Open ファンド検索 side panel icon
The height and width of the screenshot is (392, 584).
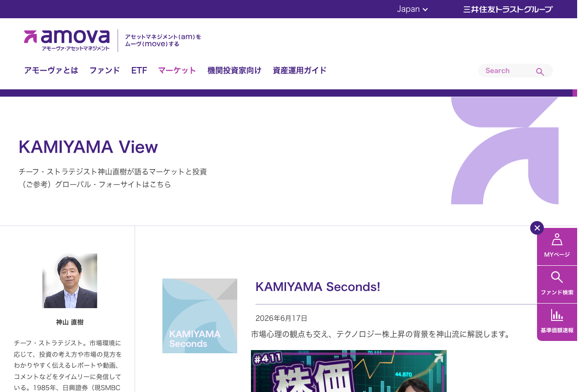coord(557,284)
